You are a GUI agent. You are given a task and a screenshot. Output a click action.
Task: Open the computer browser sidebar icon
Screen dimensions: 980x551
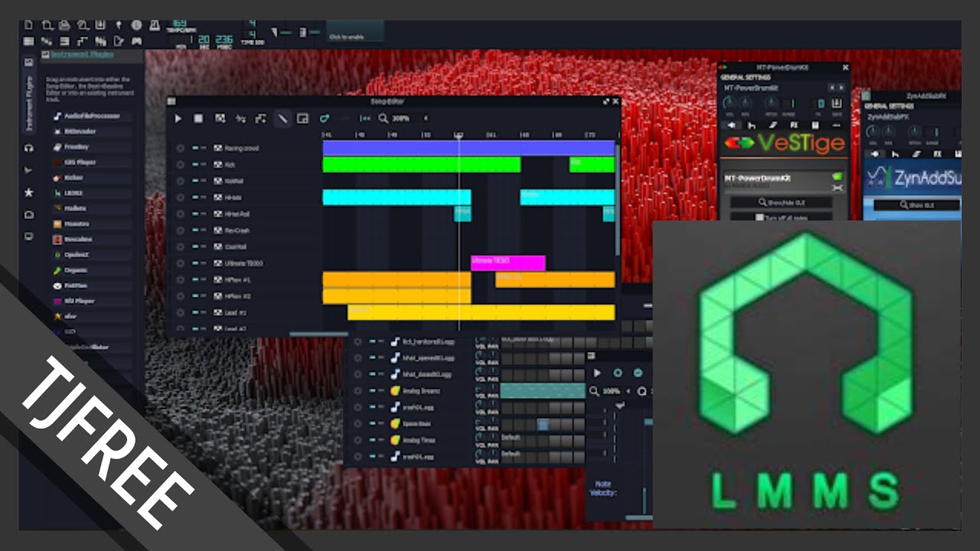pyautogui.click(x=29, y=236)
